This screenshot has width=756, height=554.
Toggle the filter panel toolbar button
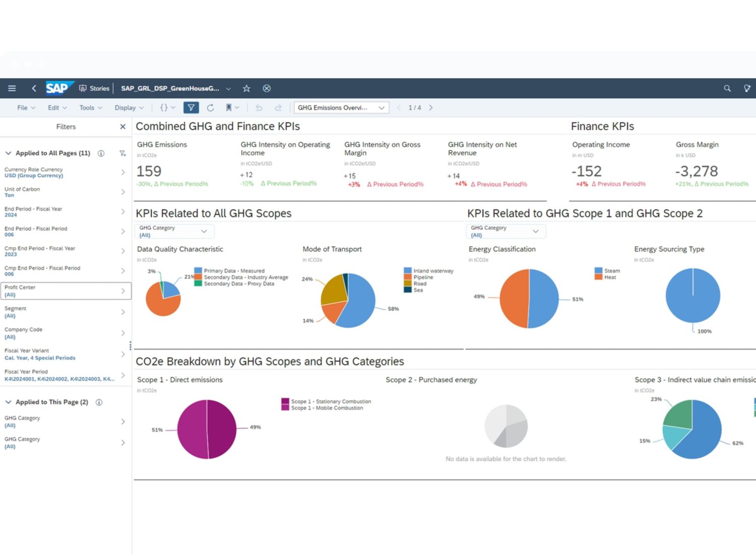pos(191,108)
